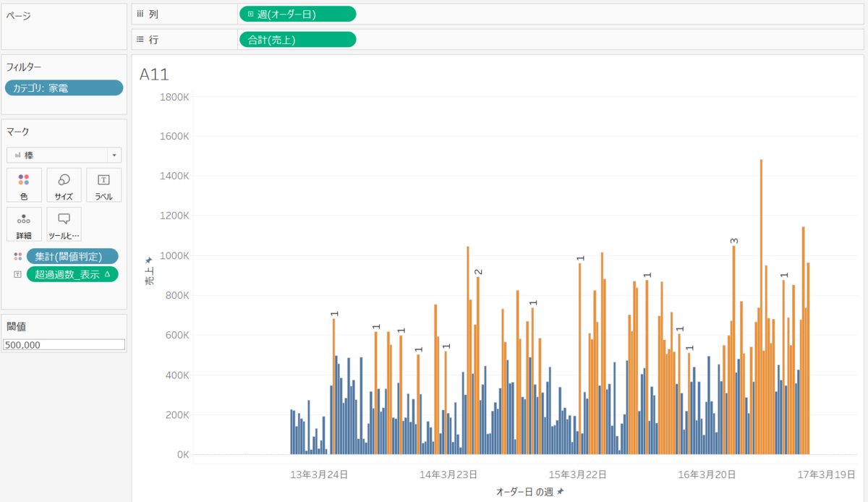Select the 集計(閾値判定) color pill

click(72, 256)
